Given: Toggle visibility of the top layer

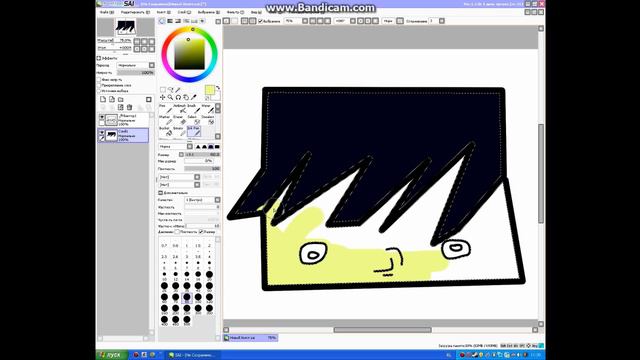Looking at the screenshot, I should (102, 117).
